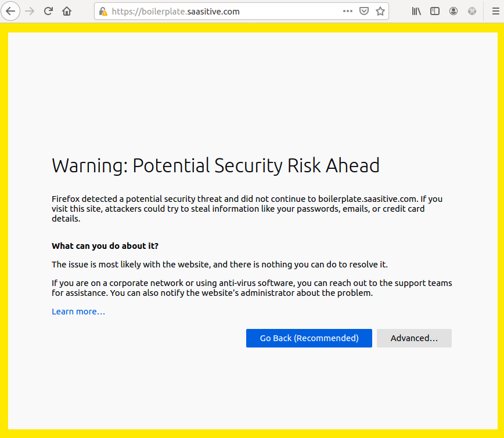Click the Back arrow button
The width and height of the screenshot is (504, 438).
tap(10, 11)
